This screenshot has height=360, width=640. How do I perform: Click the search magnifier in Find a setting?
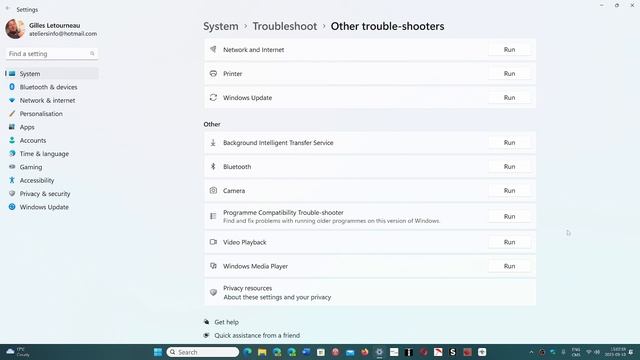(92, 53)
